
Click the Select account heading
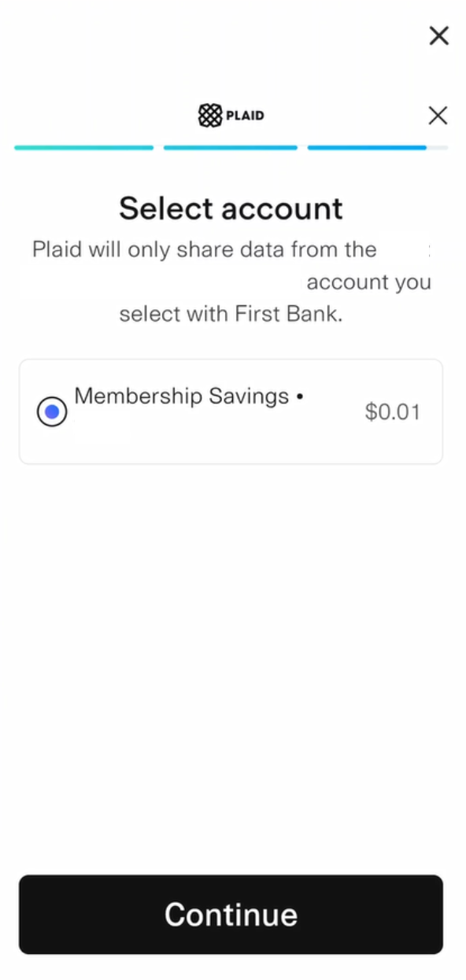(231, 208)
